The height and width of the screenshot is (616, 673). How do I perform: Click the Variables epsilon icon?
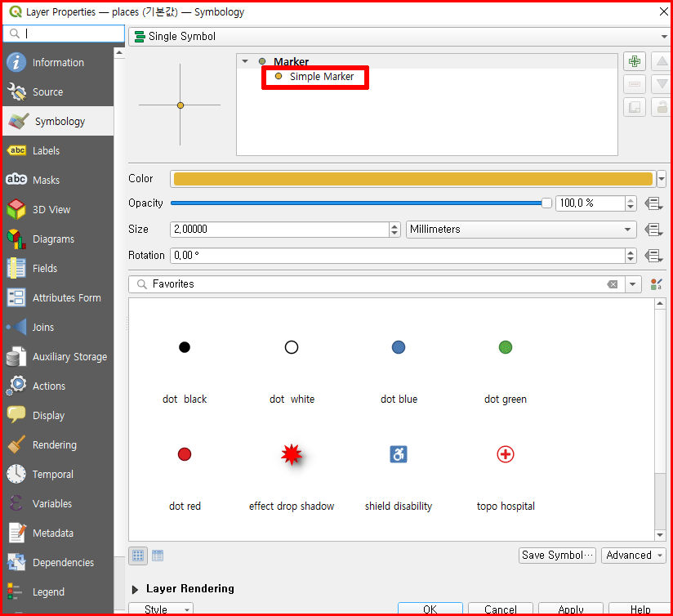[16, 503]
